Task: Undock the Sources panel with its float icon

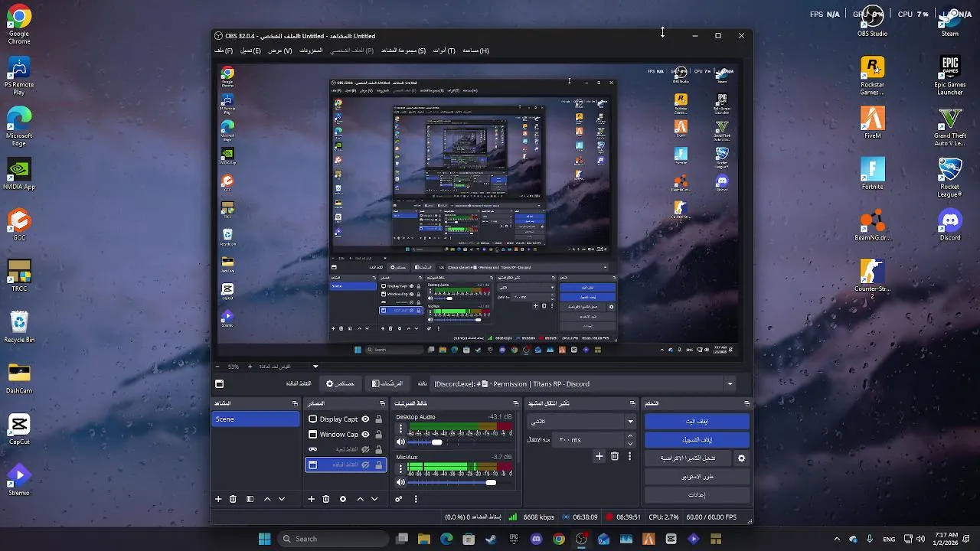Action: click(382, 403)
